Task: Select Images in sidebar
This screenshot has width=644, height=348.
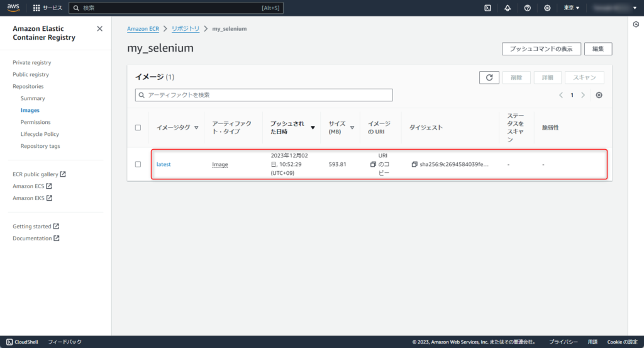Action: pos(30,110)
